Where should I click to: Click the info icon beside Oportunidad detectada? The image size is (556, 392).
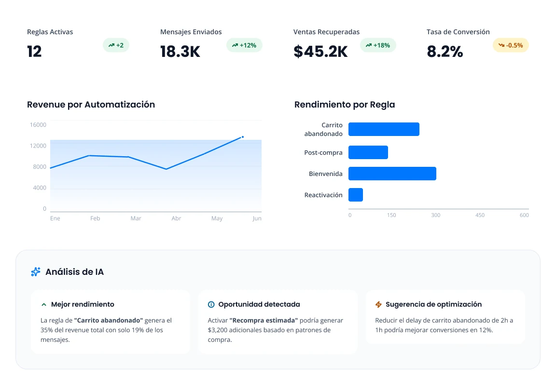(211, 305)
